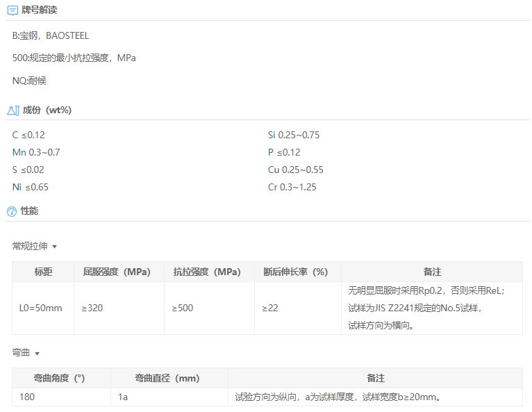This screenshot has height=412, width=532.
Task: Click composition value Mn 0.3~0.7
Action: point(36,152)
